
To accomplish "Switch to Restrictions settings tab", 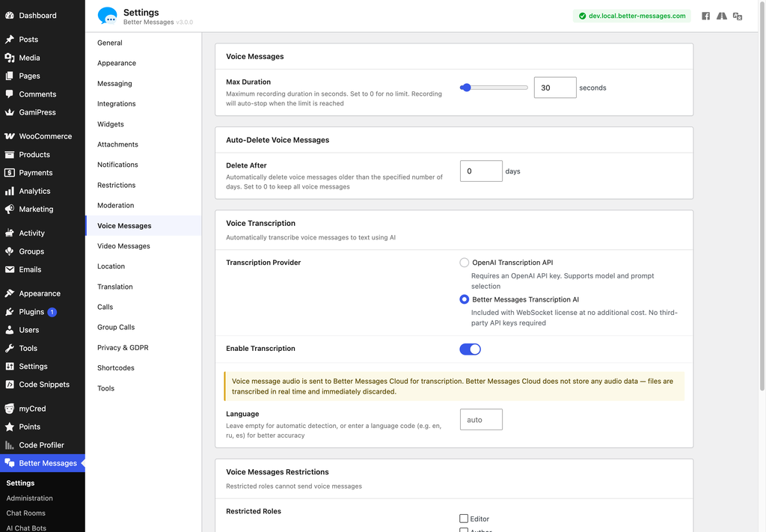I will pos(143,185).
